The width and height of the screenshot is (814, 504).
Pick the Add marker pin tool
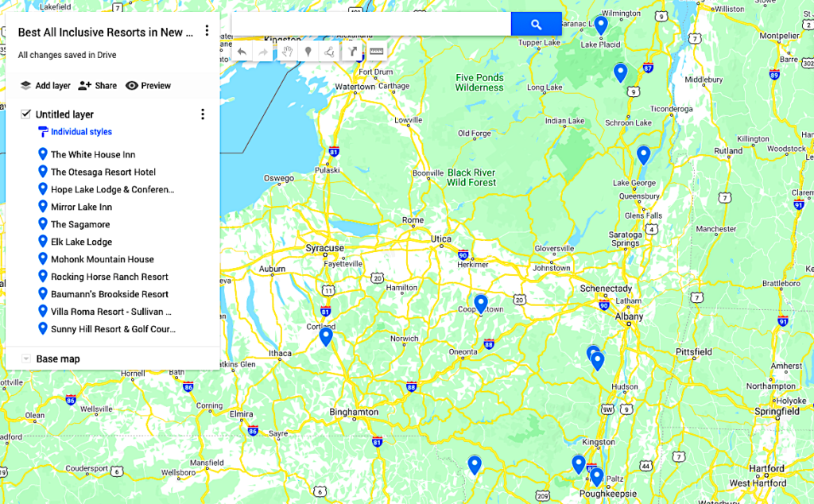(x=308, y=52)
